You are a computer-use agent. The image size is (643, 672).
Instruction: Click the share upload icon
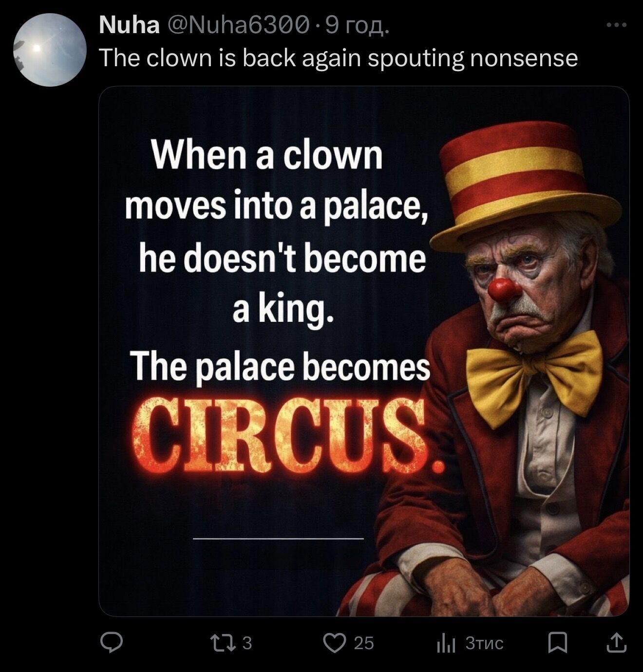(x=616, y=643)
